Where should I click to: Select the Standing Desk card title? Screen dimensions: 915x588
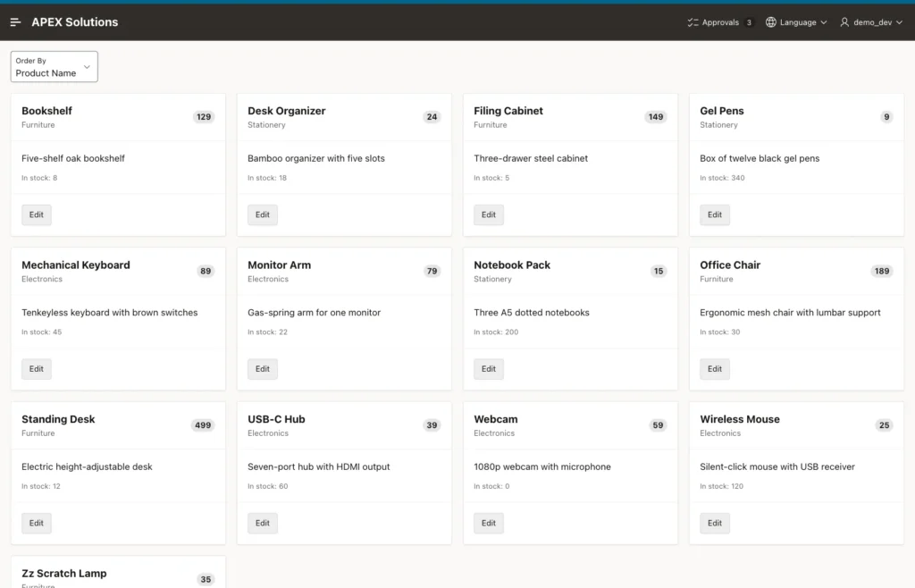[x=58, y=419]
